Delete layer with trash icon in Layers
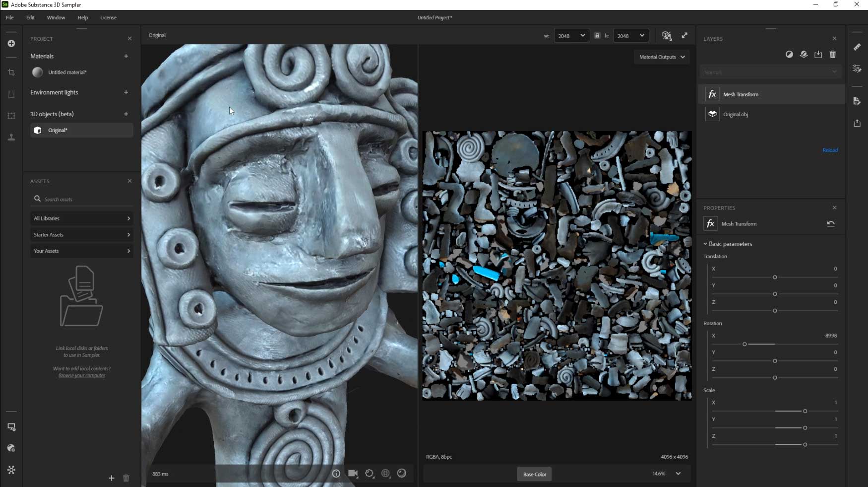868x487 pixels. tap(833, 55)
